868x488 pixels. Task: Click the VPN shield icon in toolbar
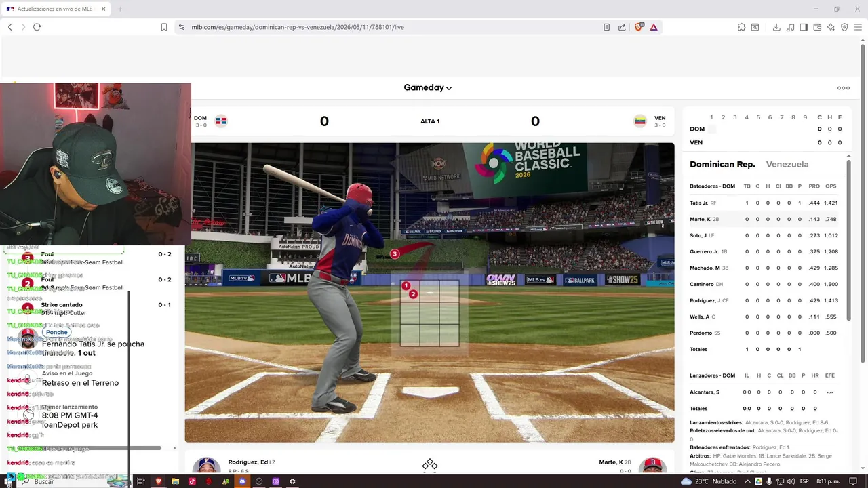pos(844,27)
